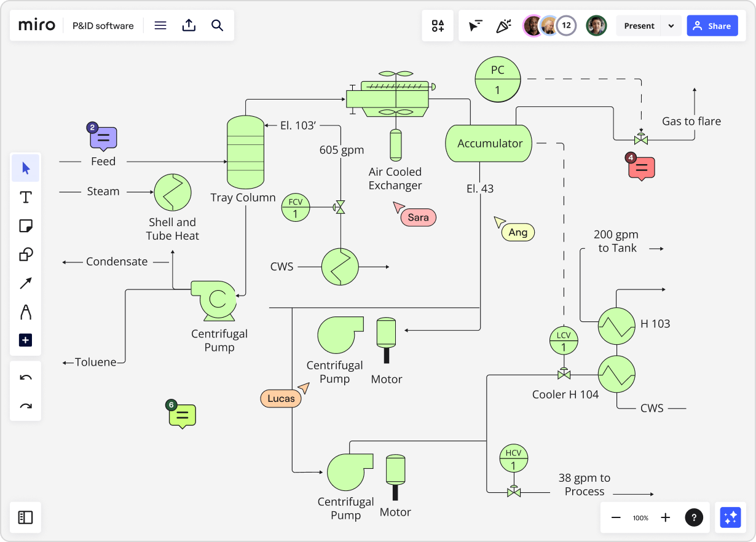The height and width of the screenshot is (542, 756).
Task: Expand comment thread number 6
Action: pos(182,415)
